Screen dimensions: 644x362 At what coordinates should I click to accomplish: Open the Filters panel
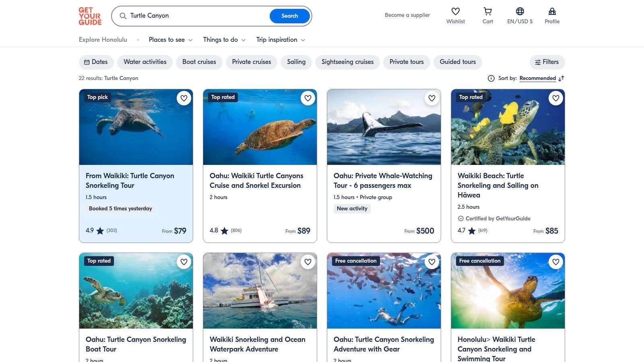point(547,62)
